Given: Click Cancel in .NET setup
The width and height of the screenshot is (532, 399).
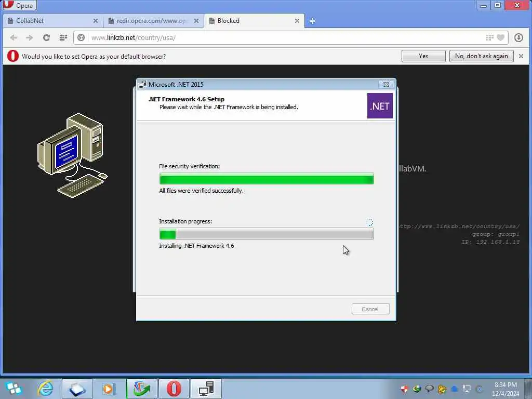Looking at the screenshot, I should pos(370,309).
